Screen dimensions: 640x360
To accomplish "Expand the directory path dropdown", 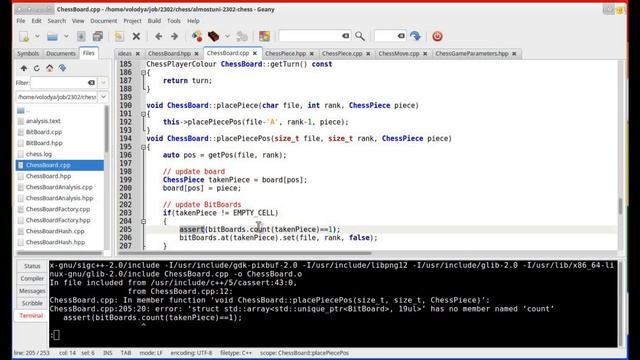I will [x=103, y=97].
